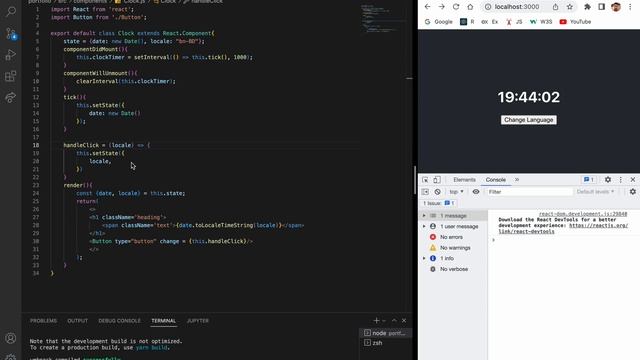
Task: Click the clock time 19:44:02 heading
Action: pos(529,97)
